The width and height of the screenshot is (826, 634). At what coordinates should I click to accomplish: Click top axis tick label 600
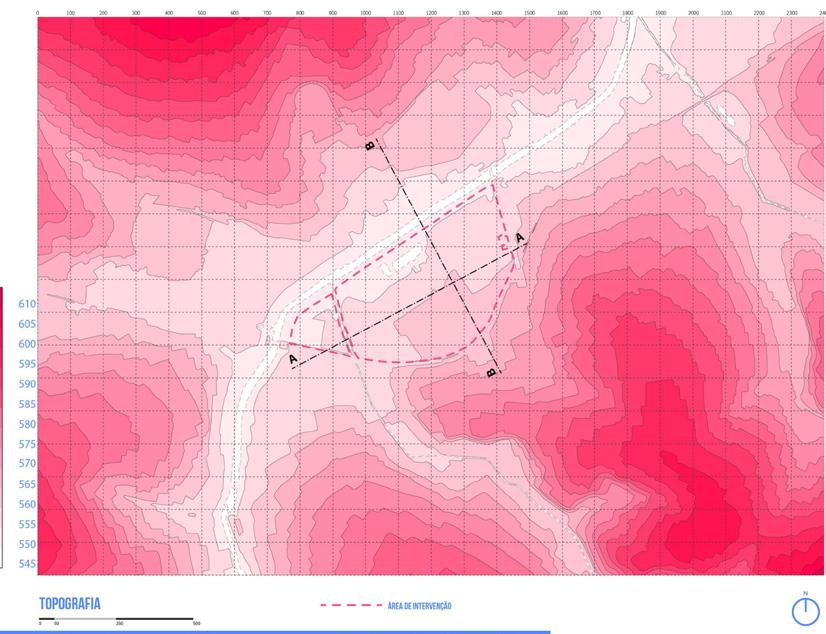[234, 13]
